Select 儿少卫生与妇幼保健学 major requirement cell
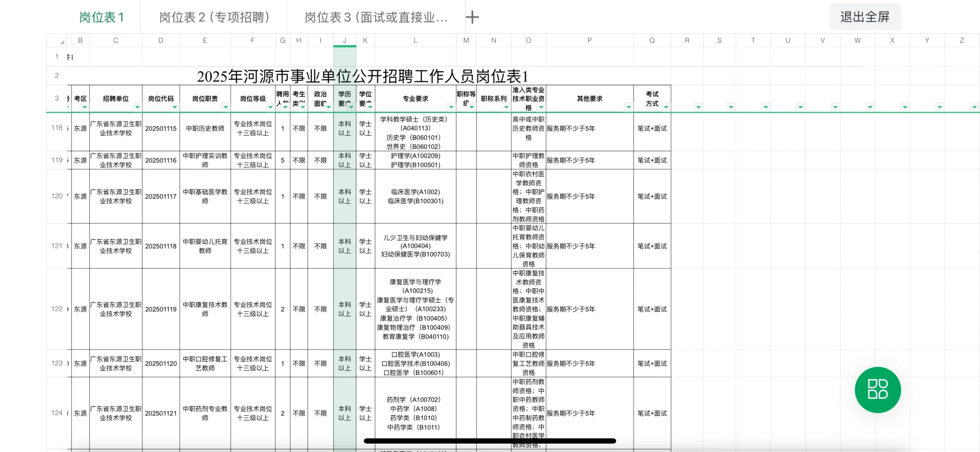The image size is (980, 452). [415, 246]
